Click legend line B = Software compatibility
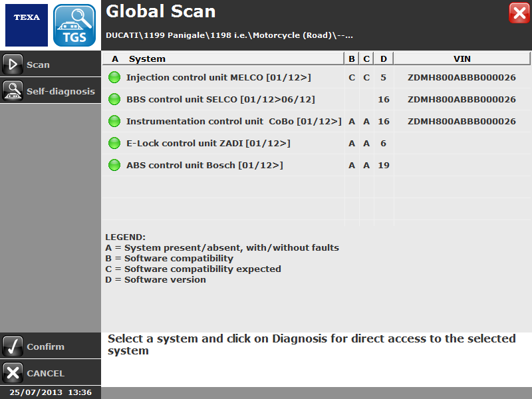The width and height of the screenshot is (532, 399). [x=170, y=259]
